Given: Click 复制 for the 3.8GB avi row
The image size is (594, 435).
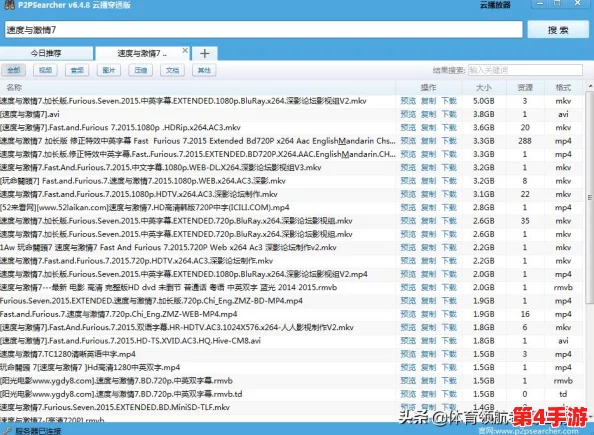Looking at the screenshot, I should pyautogui.click(x=428, y=114).
